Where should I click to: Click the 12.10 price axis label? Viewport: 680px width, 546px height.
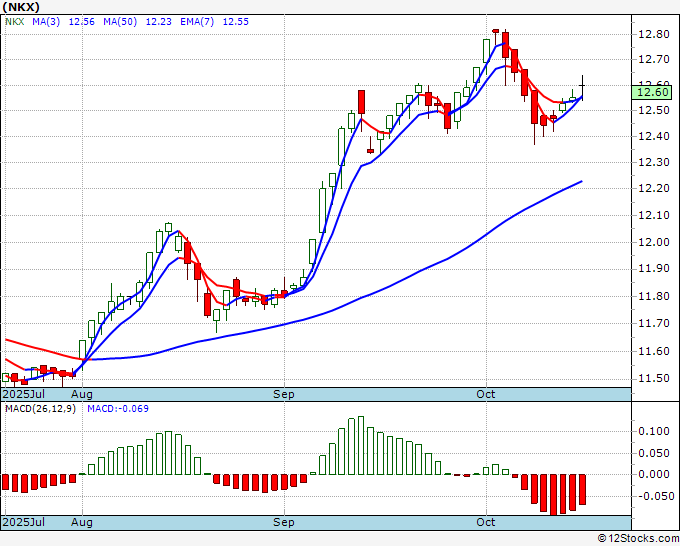click(654, 215)
